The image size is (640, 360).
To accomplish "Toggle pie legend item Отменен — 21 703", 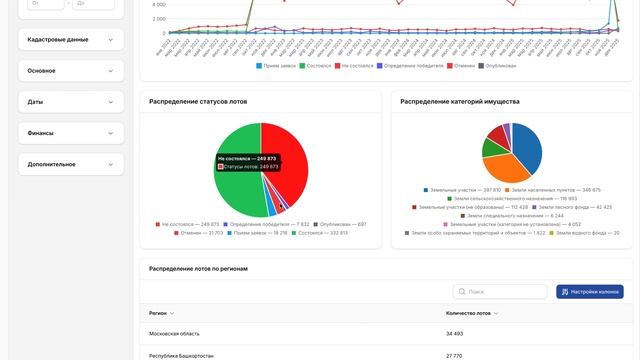I will coord(198,233).
